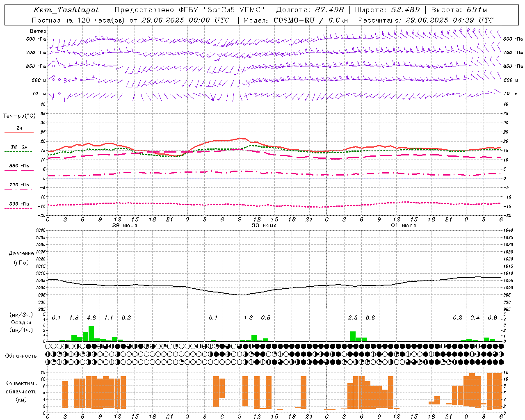Click the Td 2м legend label
Image resolution: width=525 pixels, height=420 pixels.
pyautogui.click(x=19, y=147)
